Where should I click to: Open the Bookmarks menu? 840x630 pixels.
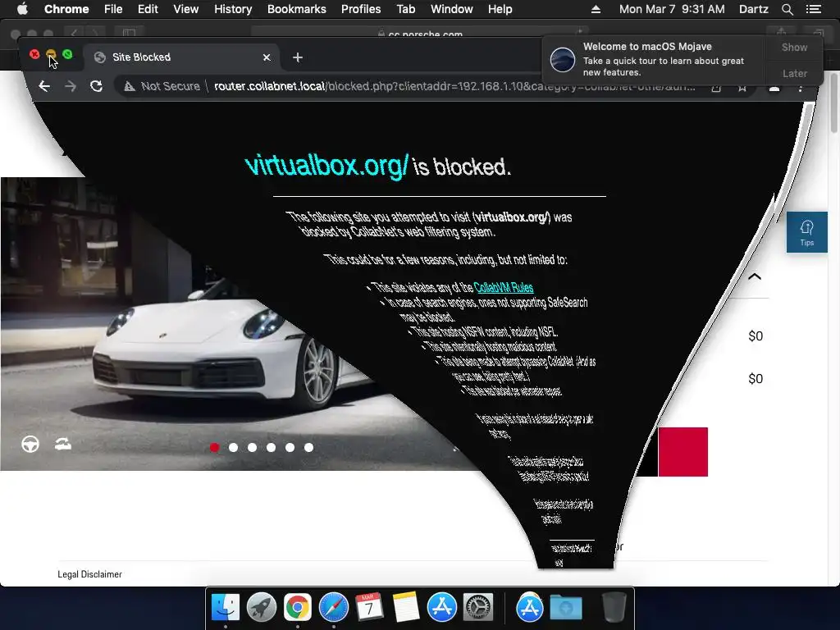pos(297,9)
